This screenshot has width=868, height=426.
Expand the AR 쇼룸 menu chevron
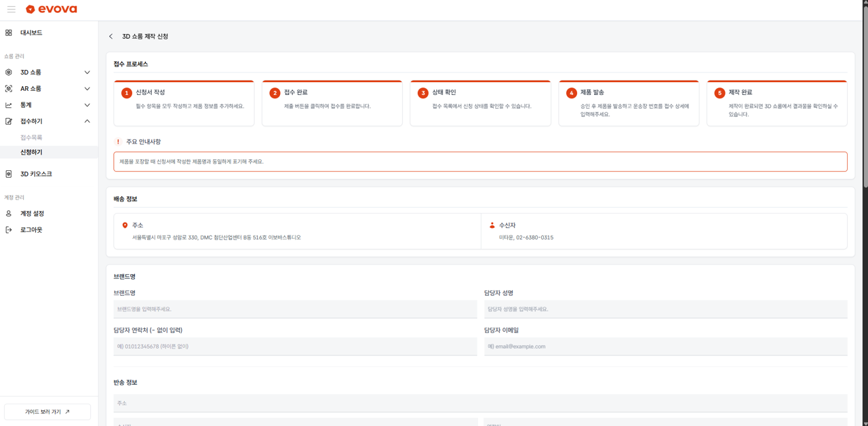point(87,89)
